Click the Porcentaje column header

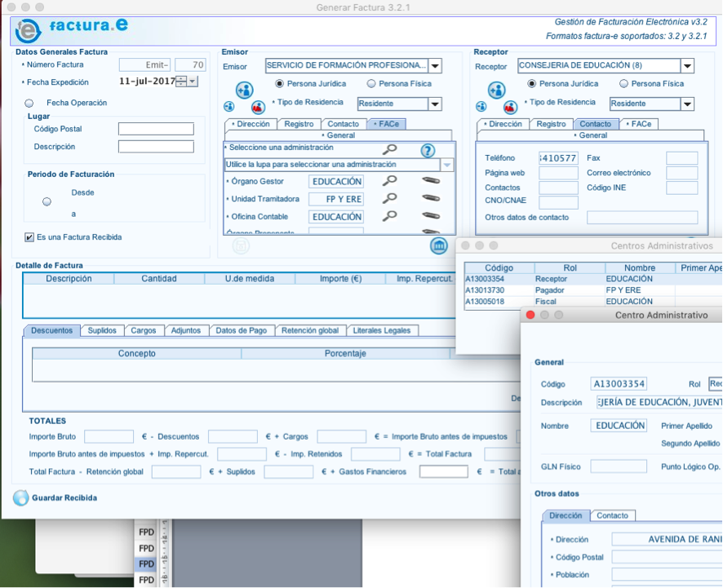[345, 353]
